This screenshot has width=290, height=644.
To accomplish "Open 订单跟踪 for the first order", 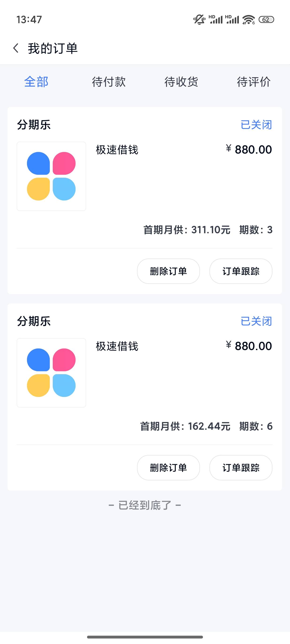I will pyautogui.click(x=241, y=271).
